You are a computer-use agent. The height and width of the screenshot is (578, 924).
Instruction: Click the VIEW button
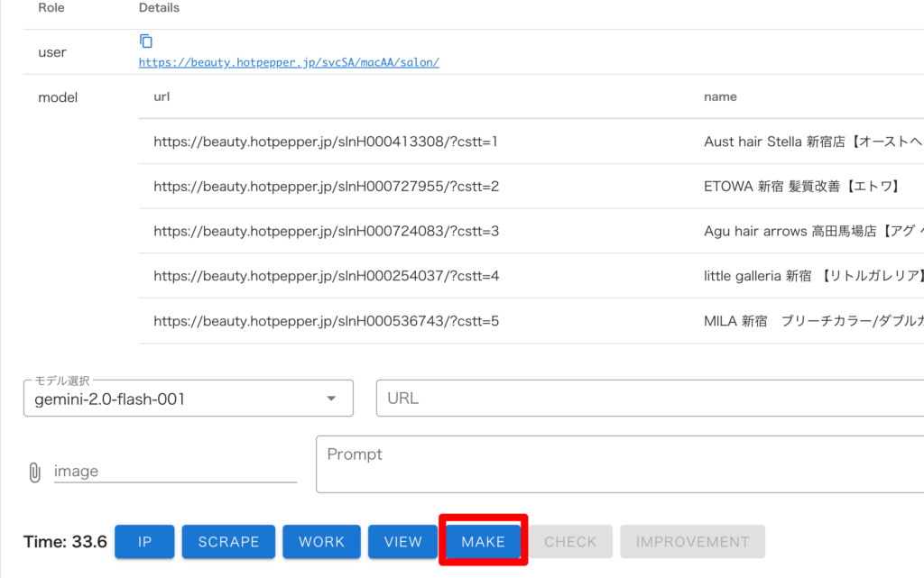tap(402, 542)
